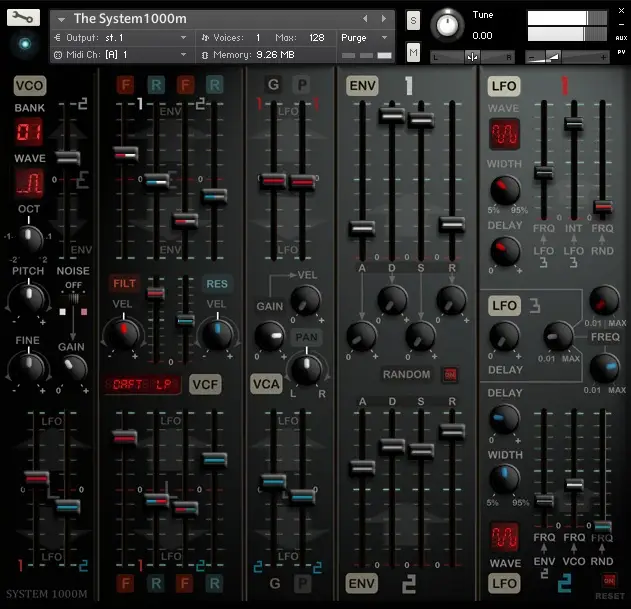The image size is (631, 609).
Task: Click the ENV 1 decay D random knob
Action: tap(392, 300)
